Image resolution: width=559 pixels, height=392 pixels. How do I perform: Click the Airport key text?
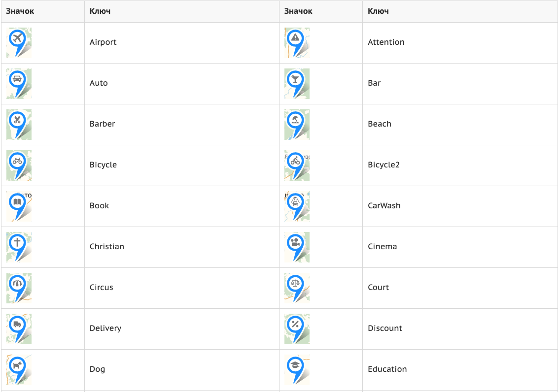[x=103, y=42]
